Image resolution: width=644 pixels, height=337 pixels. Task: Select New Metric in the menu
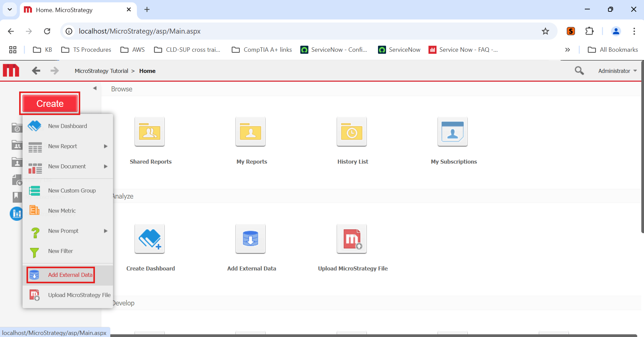[x=62, y=211]
